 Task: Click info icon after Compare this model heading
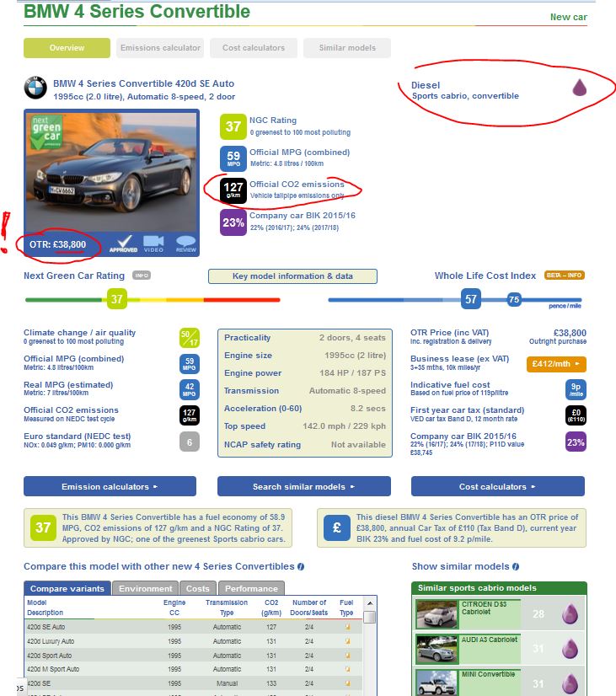click(x=301, y=567)
